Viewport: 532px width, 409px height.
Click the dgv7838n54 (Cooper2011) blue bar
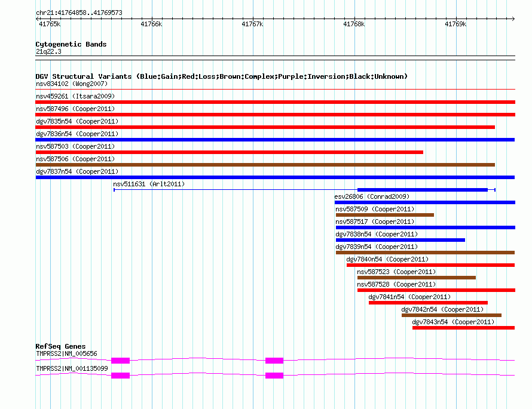pos(400,240)
